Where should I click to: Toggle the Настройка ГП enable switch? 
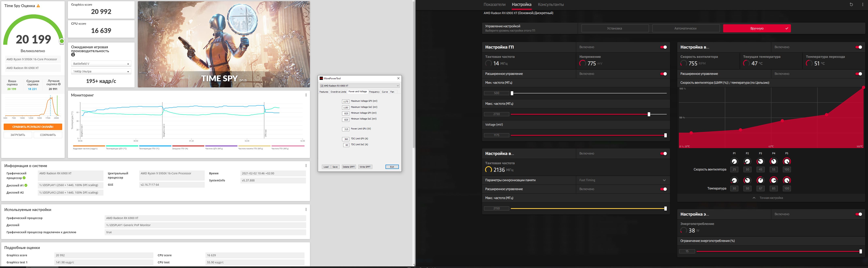coord(664,47)
